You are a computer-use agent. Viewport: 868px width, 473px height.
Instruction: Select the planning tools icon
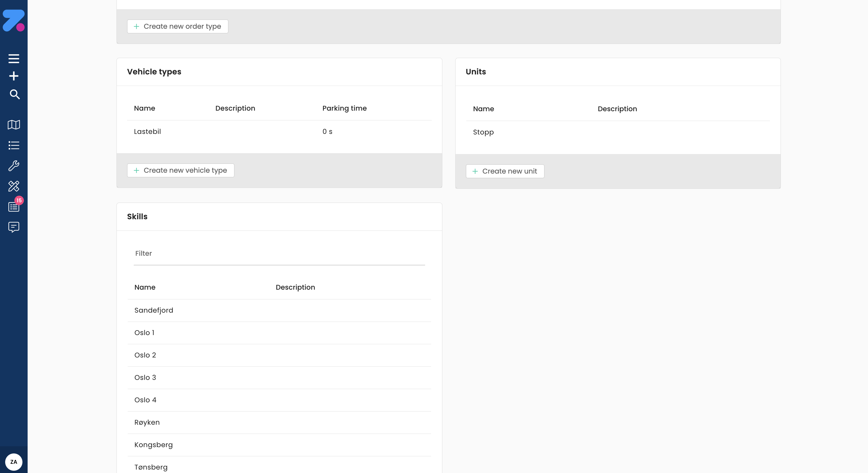tap(14, 186)
